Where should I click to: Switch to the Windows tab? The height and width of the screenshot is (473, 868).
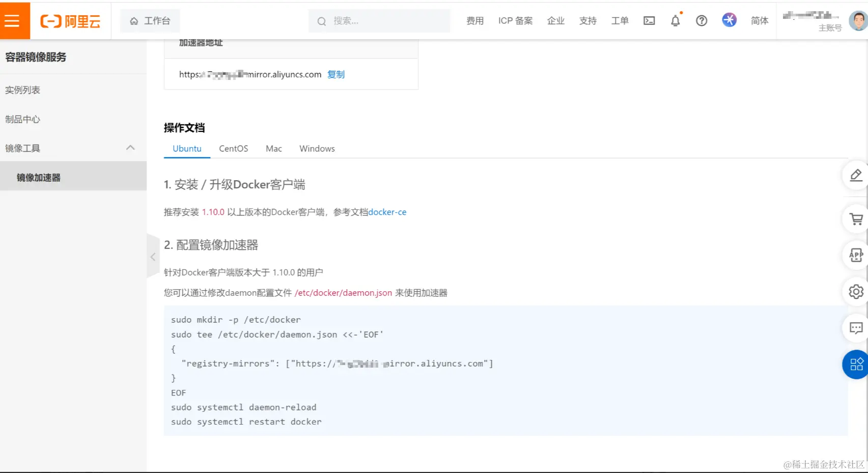point(317,149)
